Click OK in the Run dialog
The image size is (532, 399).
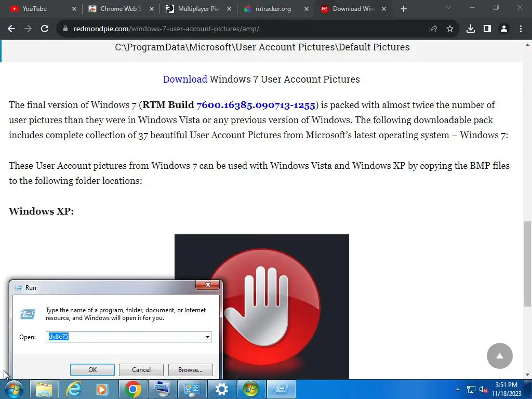(92, 370)
